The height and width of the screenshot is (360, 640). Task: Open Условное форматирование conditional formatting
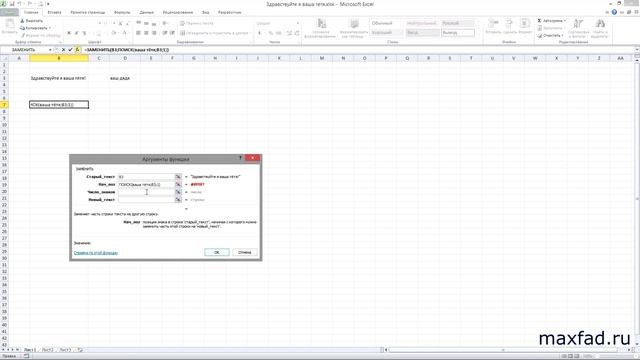pyautogui.click(x=320, y=28)
